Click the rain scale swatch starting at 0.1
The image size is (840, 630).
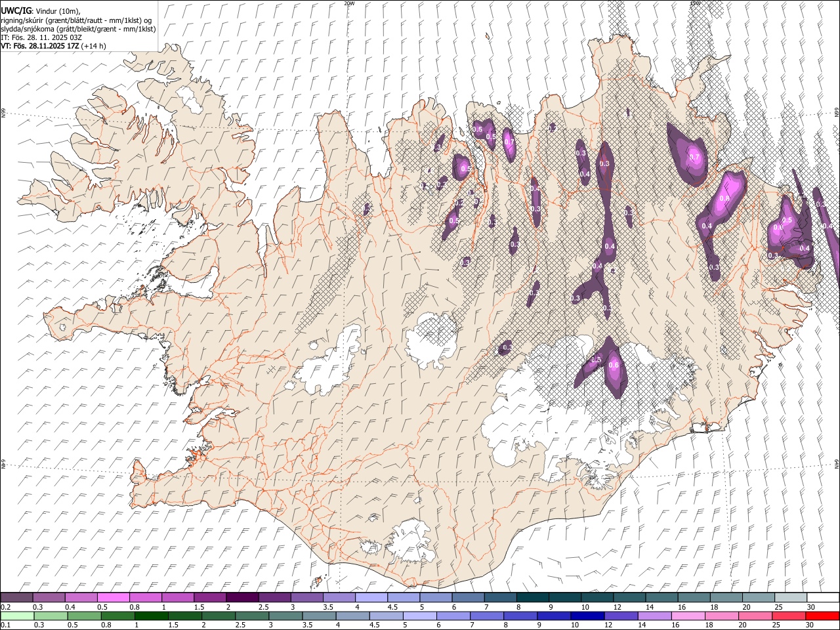tap(17, 616)
